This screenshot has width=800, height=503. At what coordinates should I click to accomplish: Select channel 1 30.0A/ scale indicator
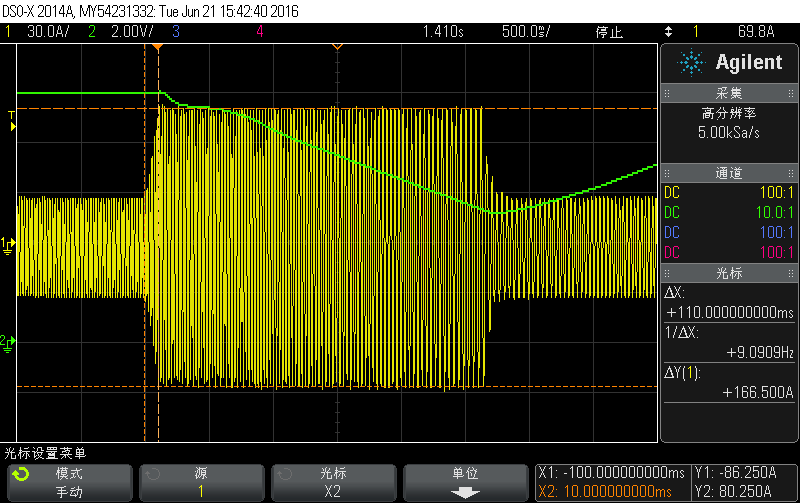[x=42, y=32]
